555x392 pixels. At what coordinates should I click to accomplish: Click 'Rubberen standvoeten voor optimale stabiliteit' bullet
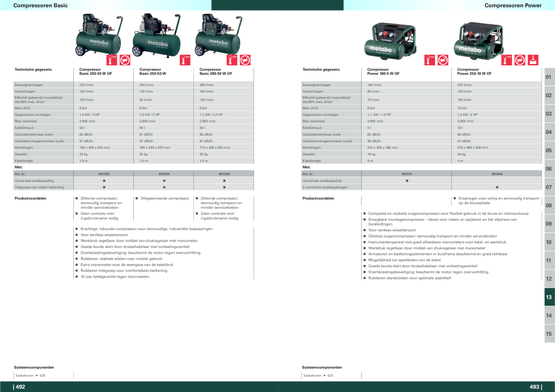tap(410, 278)
